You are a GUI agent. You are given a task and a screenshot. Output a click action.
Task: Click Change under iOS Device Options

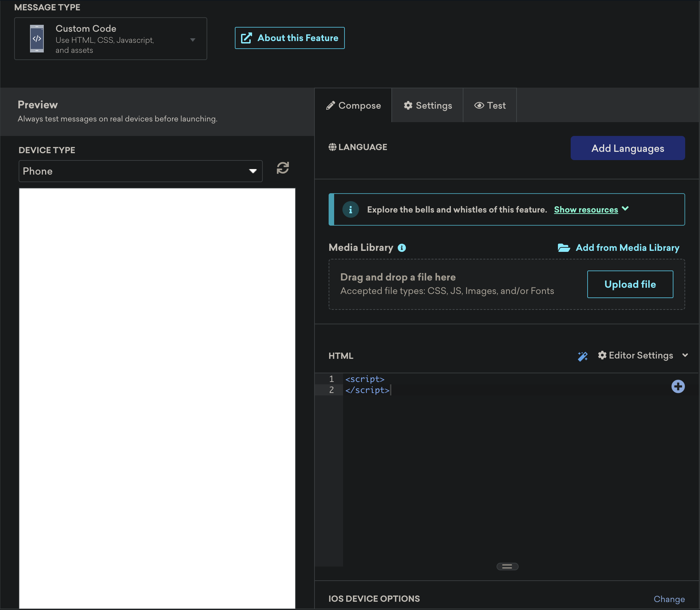pos(669,599)
